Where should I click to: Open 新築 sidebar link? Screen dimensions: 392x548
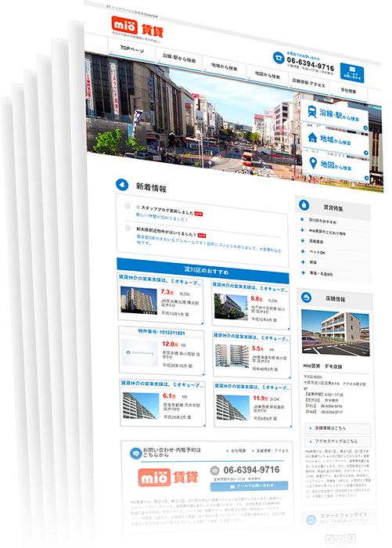point(313,262)
